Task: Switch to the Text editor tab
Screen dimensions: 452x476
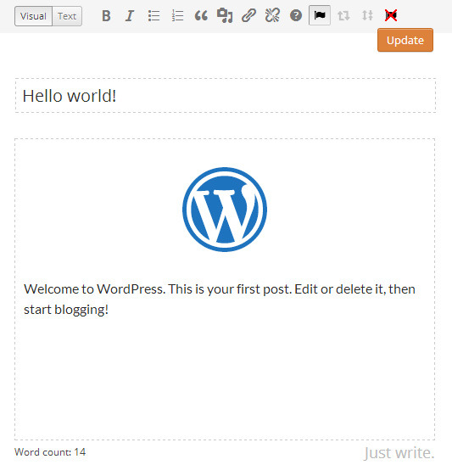Action: [x=67, y=16]
